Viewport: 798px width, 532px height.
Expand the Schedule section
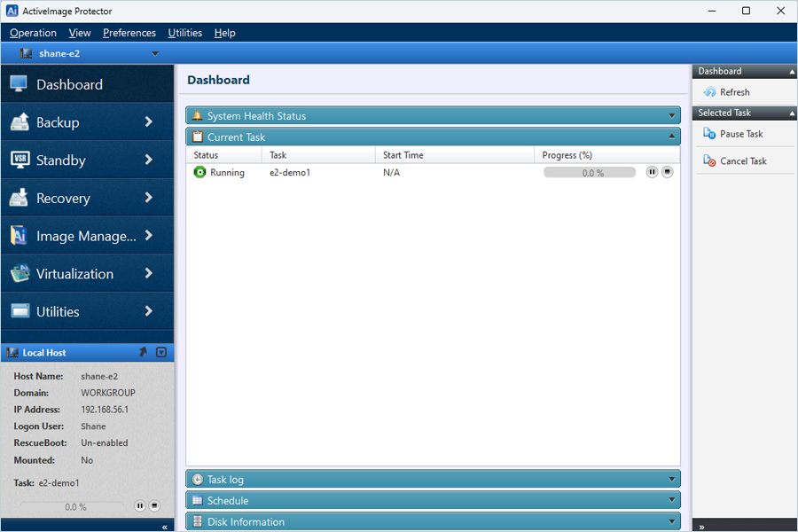(x=671, y=500)
